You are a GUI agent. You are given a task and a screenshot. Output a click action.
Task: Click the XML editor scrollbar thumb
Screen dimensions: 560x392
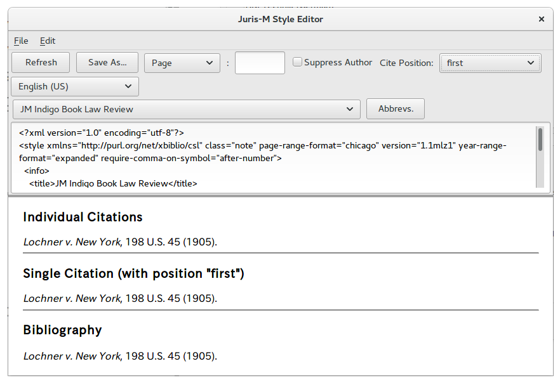pyautogui.click(x=540, y=140)
